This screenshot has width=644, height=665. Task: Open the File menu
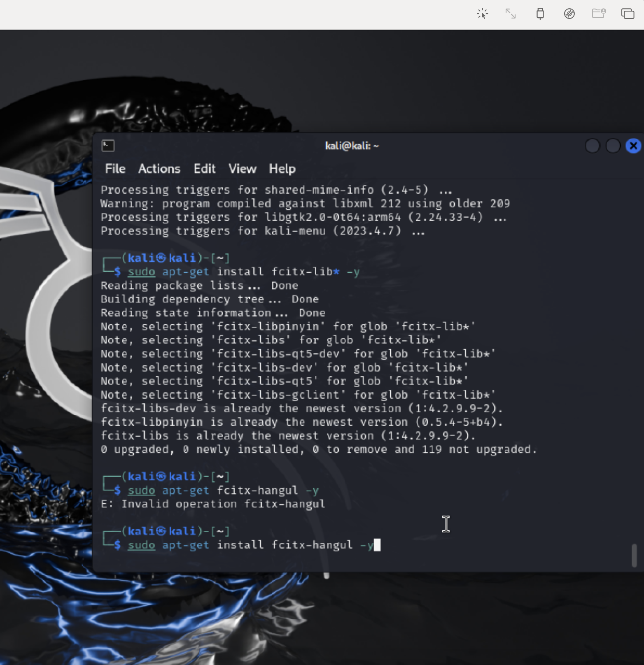click(115, 169)
